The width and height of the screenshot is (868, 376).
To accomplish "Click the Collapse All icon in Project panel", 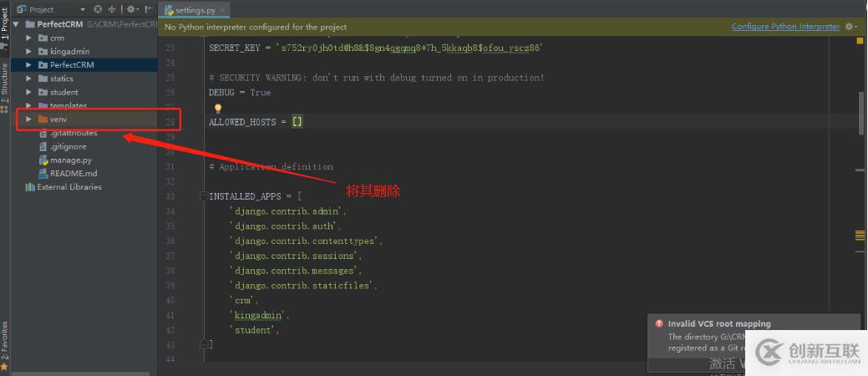I will [113, 9].
